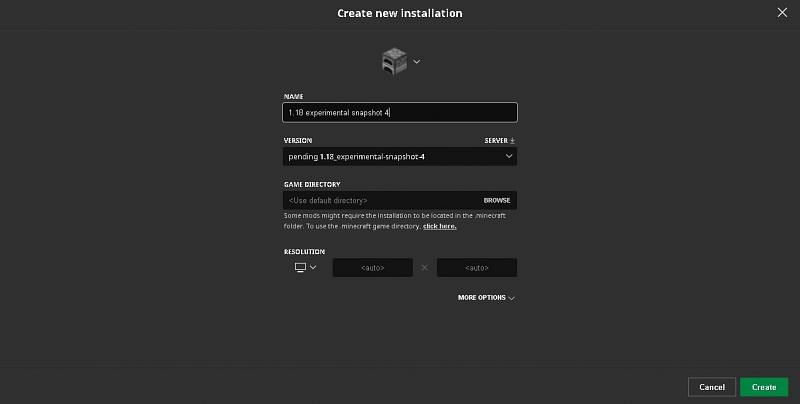Click the BROWSE button for game directory
This screenshot has width=800, height=404.
tap(497, 200)
